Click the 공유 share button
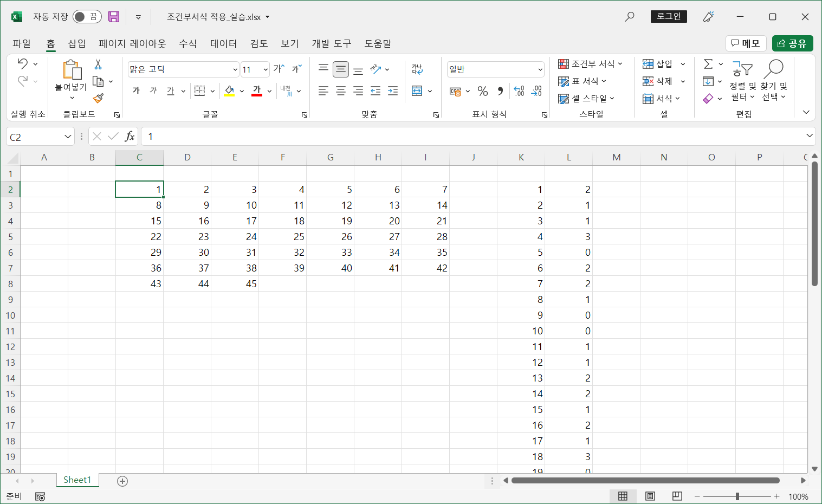Image resolution: width=822 pixels, height=504 pixels. [x=793, y=43]
